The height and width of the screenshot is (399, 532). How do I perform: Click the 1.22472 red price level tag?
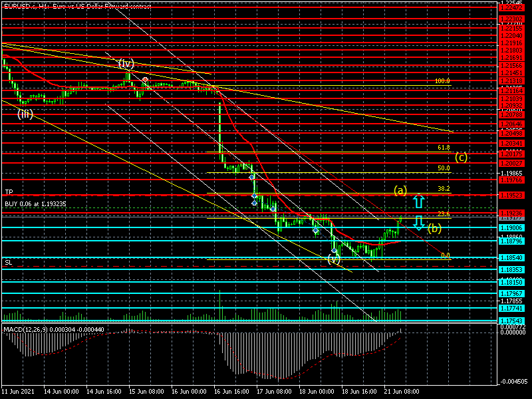click(512, 7)
